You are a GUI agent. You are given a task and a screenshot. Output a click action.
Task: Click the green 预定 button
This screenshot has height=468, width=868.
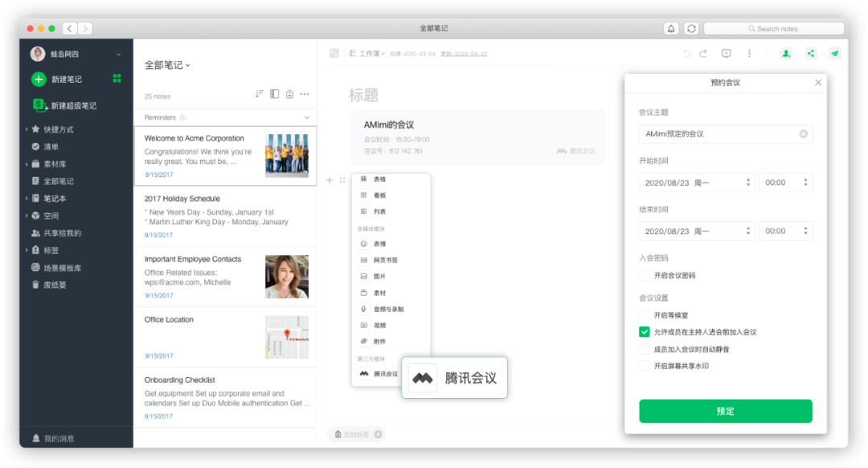(x=725, y=411)
